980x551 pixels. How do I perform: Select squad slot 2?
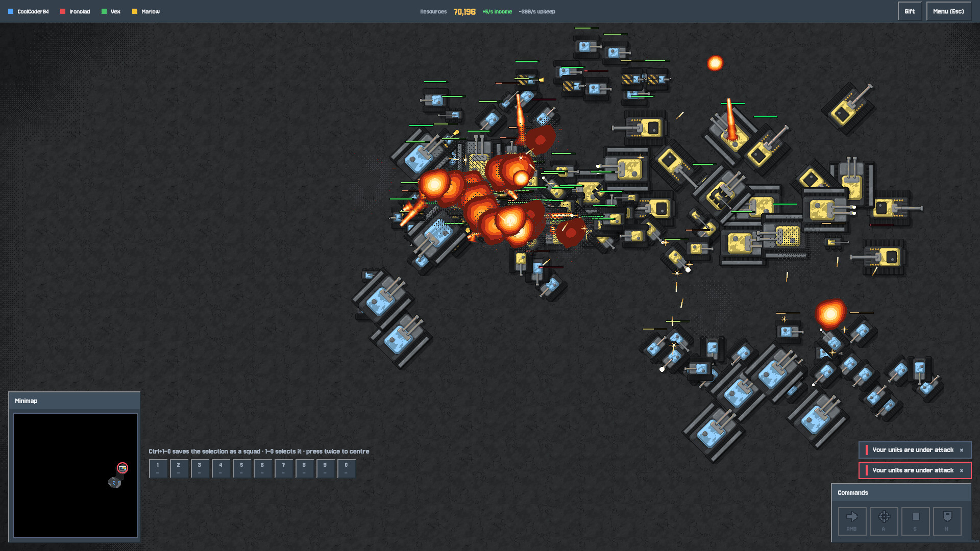tap(179, 468)
